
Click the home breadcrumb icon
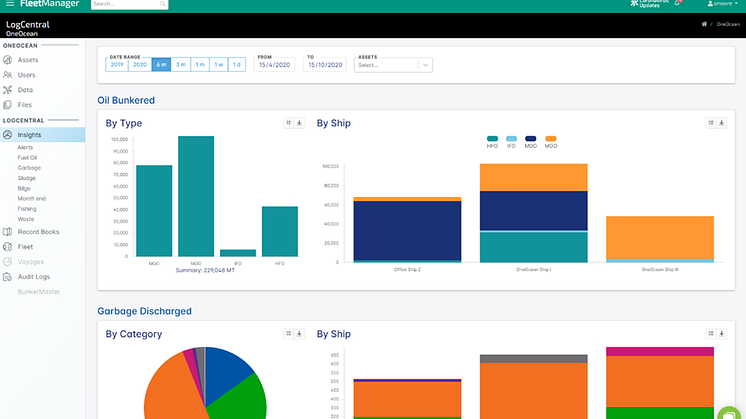pyautogui.click(x=704, y=24)
